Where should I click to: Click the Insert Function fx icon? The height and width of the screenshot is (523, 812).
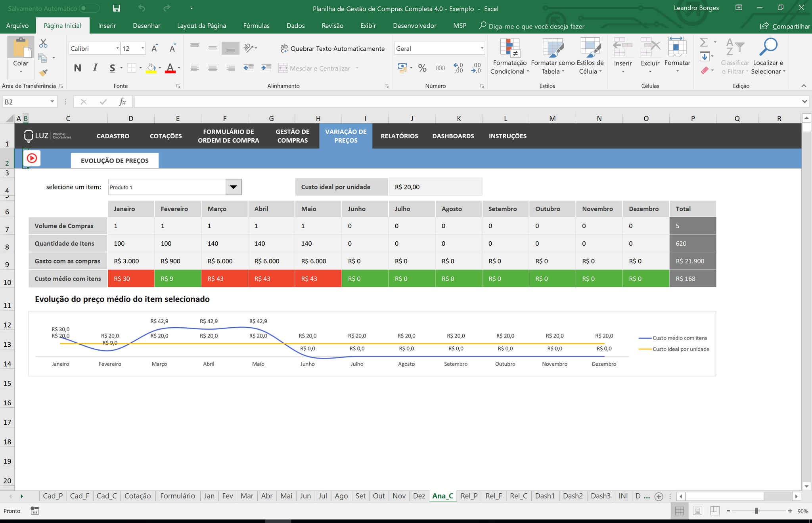point(123,102)
